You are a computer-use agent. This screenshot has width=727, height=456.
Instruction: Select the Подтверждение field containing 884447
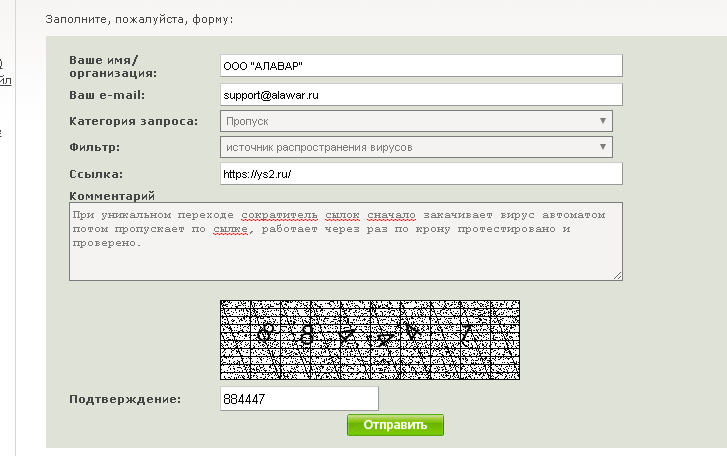[x=299, y=399]
